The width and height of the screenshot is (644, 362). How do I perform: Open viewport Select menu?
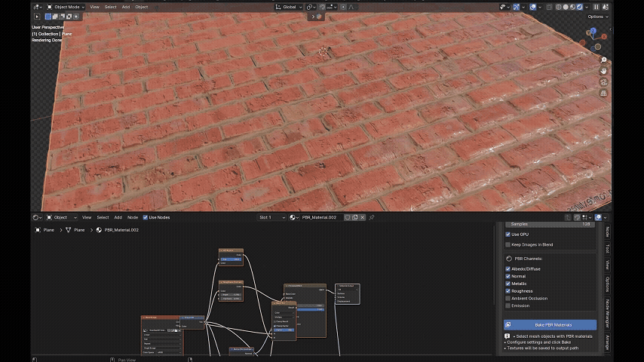point(111,7)
